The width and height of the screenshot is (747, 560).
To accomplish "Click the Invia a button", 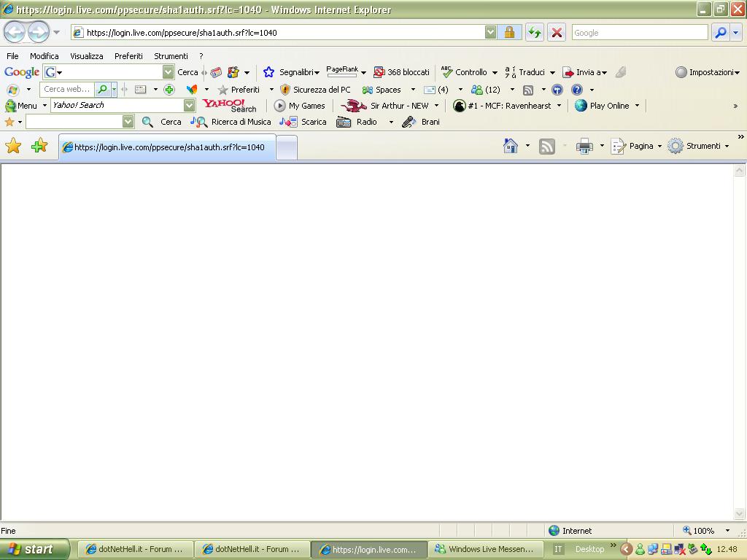I will pyautogui.click(x=585, y=72).
